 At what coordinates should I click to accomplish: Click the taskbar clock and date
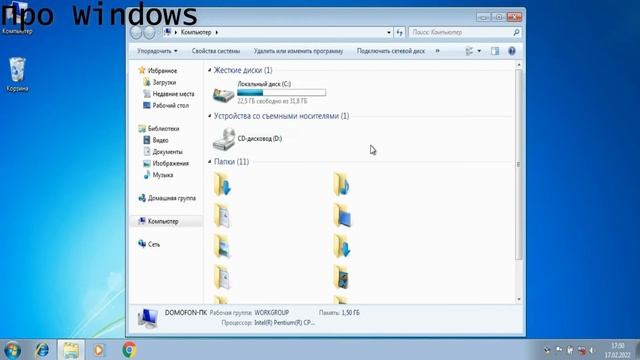[618, 350]
